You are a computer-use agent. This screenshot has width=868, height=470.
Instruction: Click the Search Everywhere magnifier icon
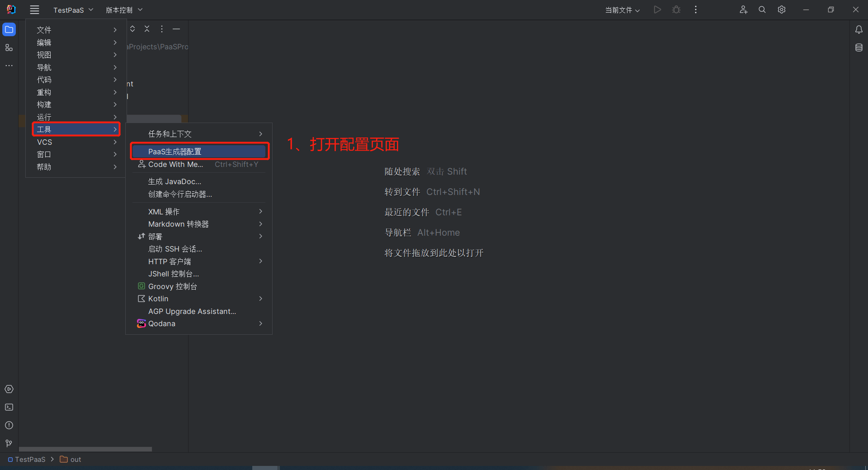tap(762, 9)
